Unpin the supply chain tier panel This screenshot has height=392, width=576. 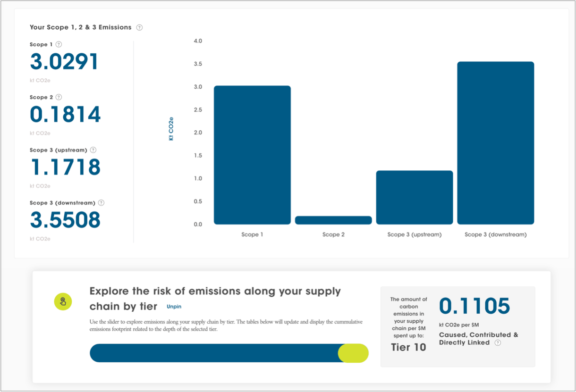click(174, 307)
